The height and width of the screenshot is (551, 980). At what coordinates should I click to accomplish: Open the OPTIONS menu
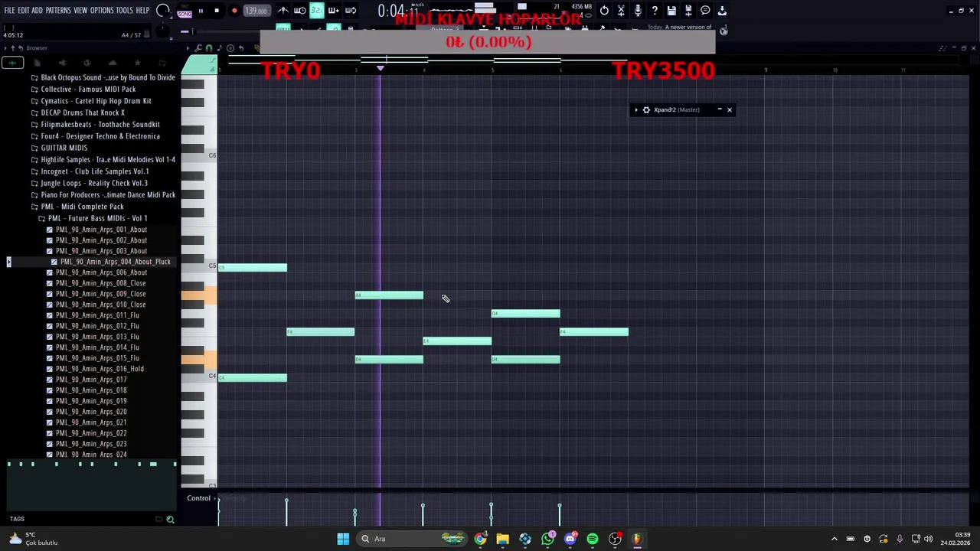[102, 11]
